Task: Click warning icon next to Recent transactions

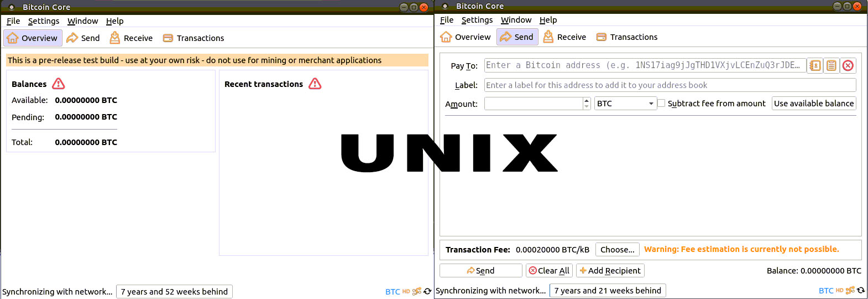Action: click(x=315, y=84)
